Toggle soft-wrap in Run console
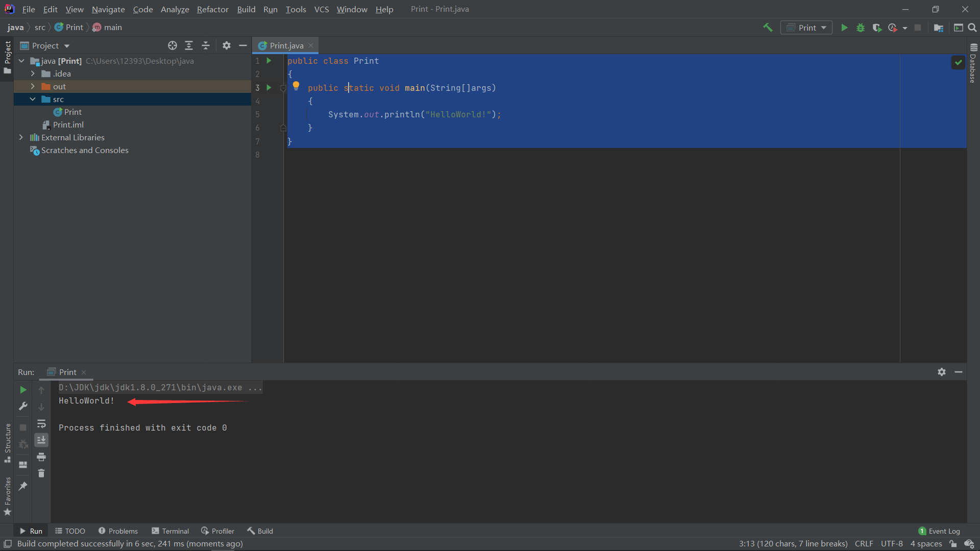The height and width of the screenshot is (551, 980). point(41,423)
